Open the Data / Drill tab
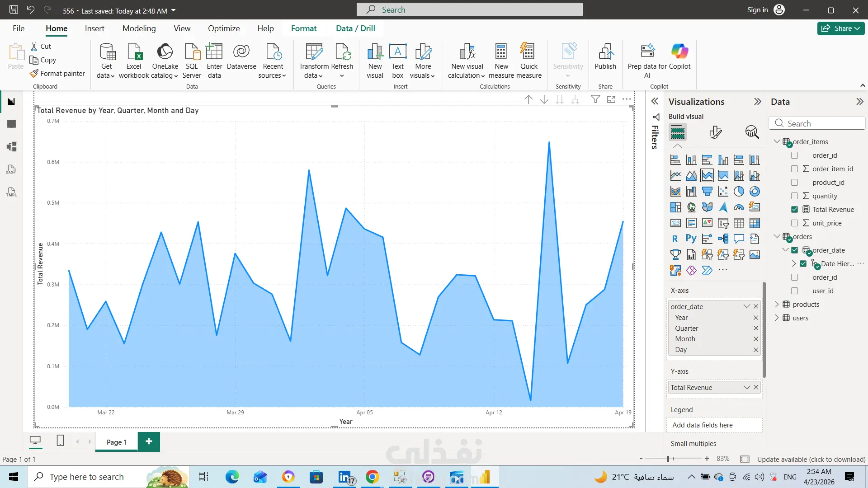868x488 pixels. [x=355, y=28]
